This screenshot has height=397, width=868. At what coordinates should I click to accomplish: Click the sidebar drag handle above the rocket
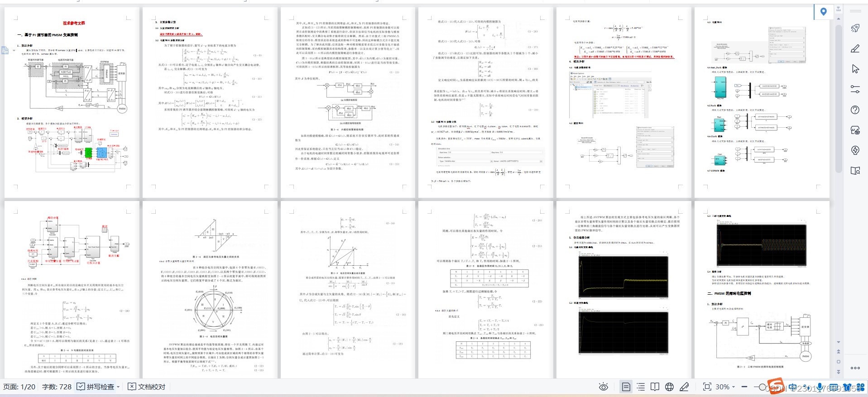(x=855, y=10)
